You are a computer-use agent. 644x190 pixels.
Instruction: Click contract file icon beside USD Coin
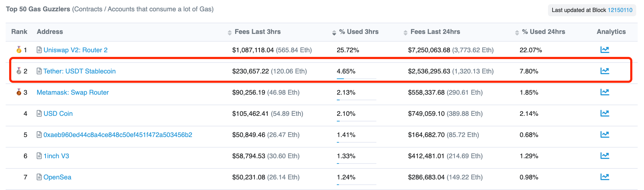point(39,113)
